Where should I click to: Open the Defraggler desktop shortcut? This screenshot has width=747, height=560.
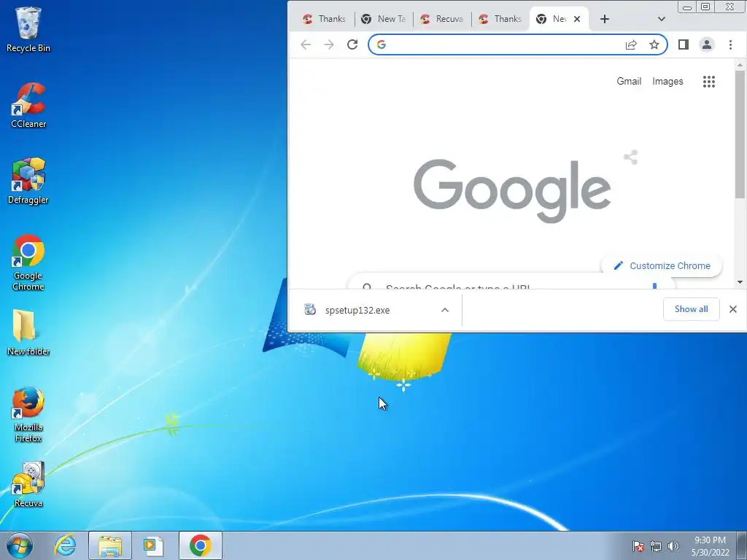click(x=28, y=181)
